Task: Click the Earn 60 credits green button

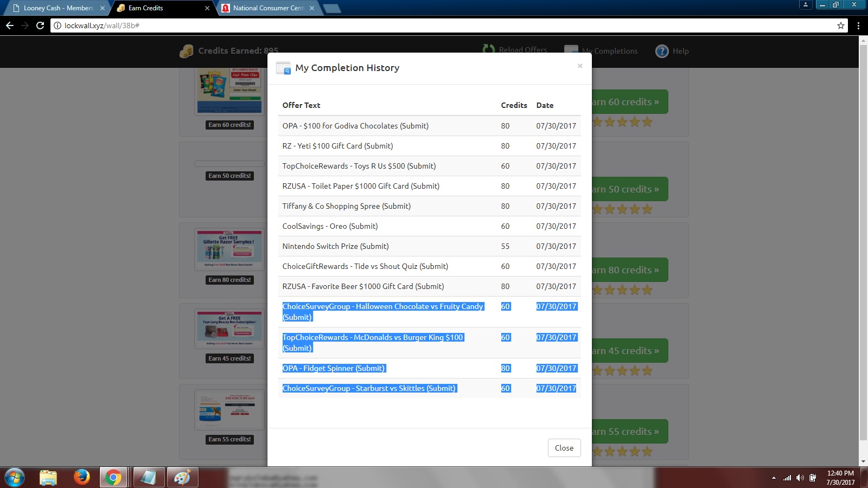Action: click(x=629, y=102)
